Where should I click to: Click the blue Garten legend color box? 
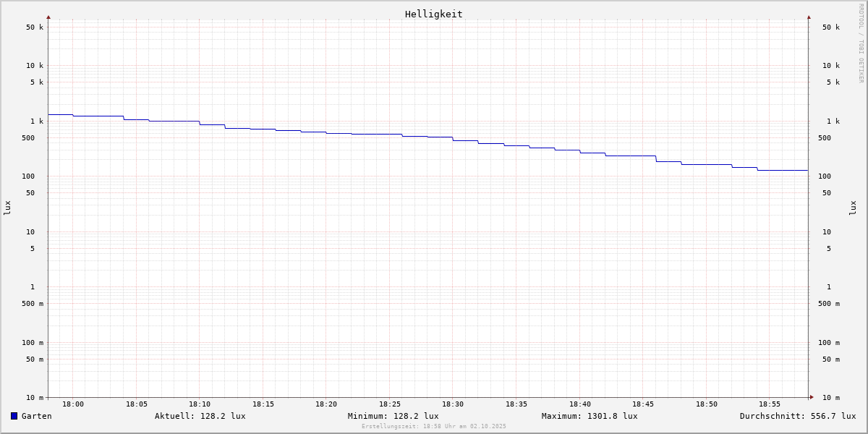14,416
